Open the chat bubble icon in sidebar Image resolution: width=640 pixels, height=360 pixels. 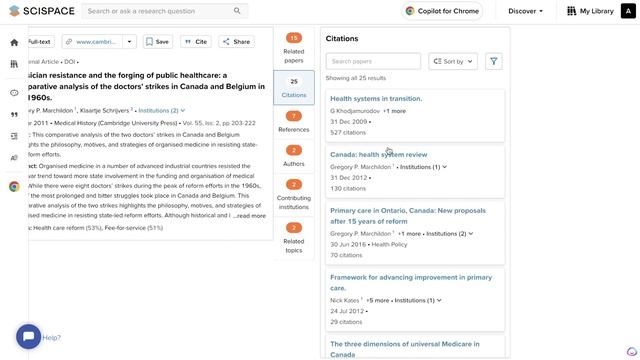click(x=14, y=93)
